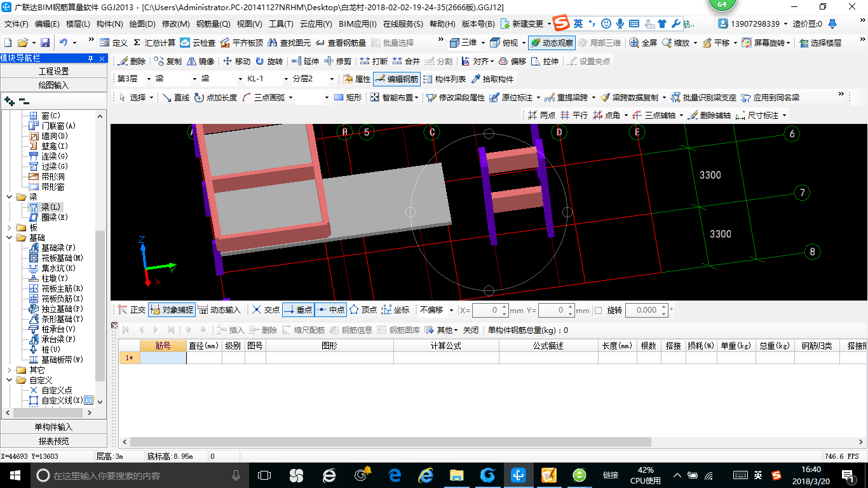Image resolution: width=868 pixels, height=488 pixels.
Task: Toggle 动态观察 (dynamic observation) mode
Action: [552, 43]
